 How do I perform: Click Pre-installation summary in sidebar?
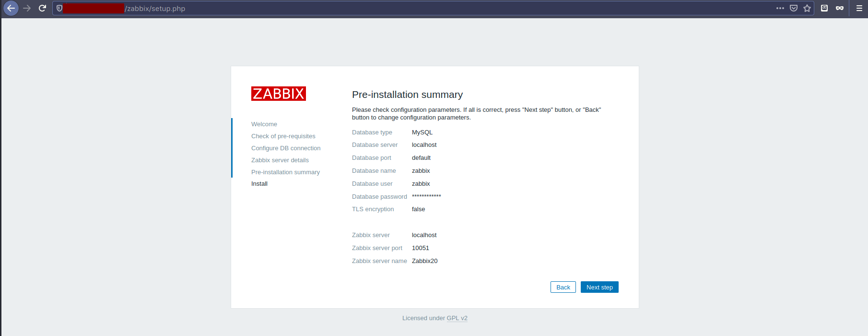pyautogui.click(x=285, y=172)
